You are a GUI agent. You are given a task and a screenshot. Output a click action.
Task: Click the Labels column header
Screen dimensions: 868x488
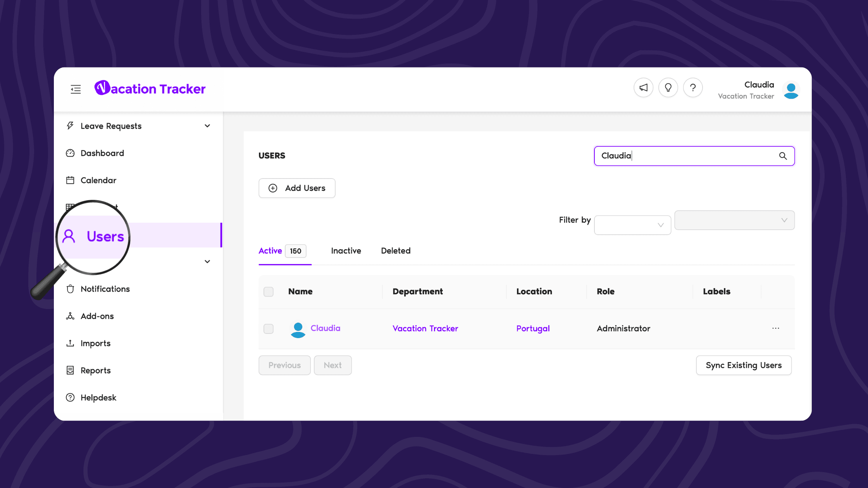tap(716, 291)
